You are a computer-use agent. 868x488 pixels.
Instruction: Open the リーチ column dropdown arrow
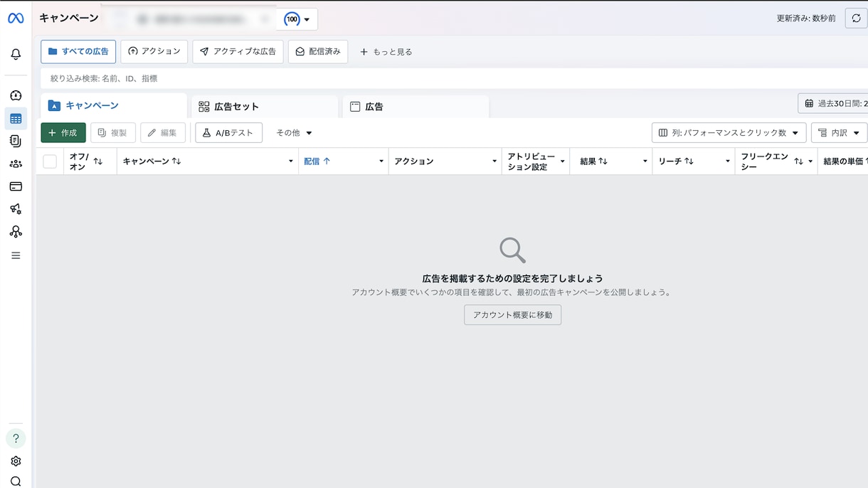coord(727,161)
